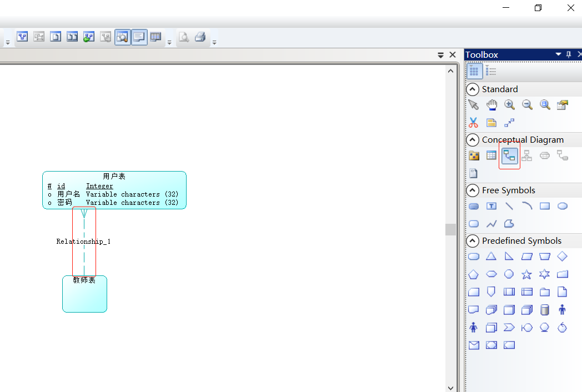Image resolution: width=582 pixels, height=392 pixels.
Task: Select the Inheritance tool in Conceptual Diagram
Action: [526, 155]
